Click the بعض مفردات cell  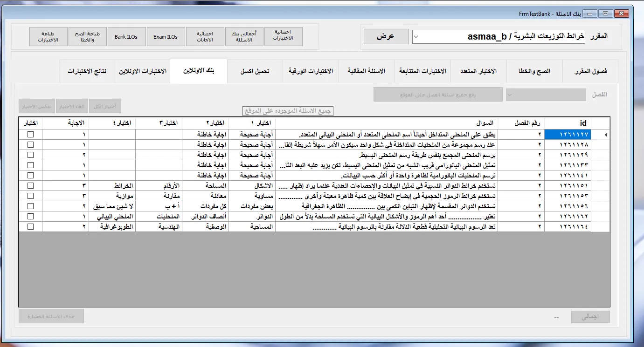(252, 206)
